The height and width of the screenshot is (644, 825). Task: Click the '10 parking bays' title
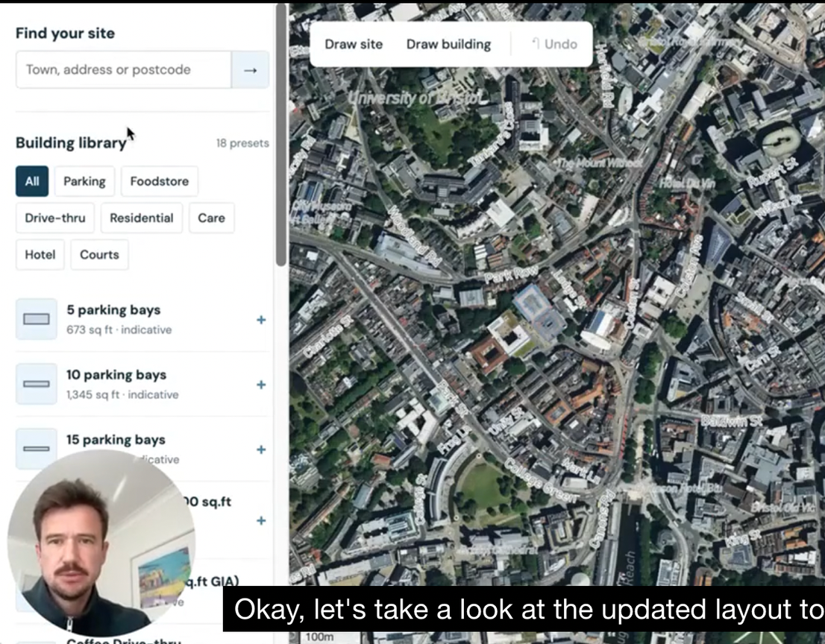(116, 375)
